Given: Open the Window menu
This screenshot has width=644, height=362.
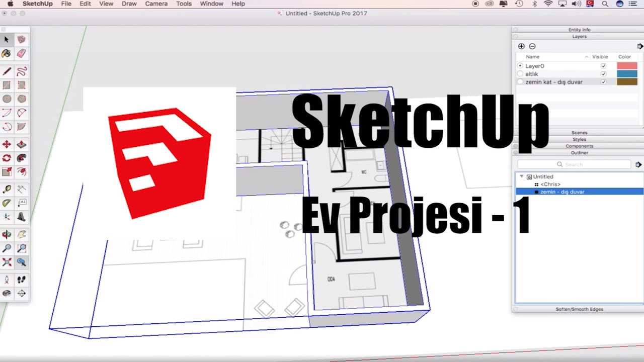Looking at the screenshot, I should coord(211,4).
